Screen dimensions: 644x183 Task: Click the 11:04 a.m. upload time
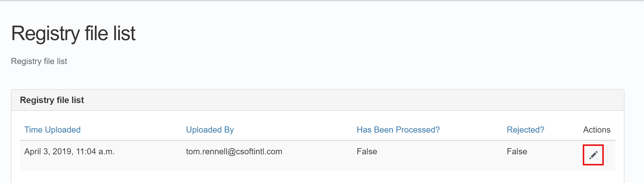[x=95, y=152]
